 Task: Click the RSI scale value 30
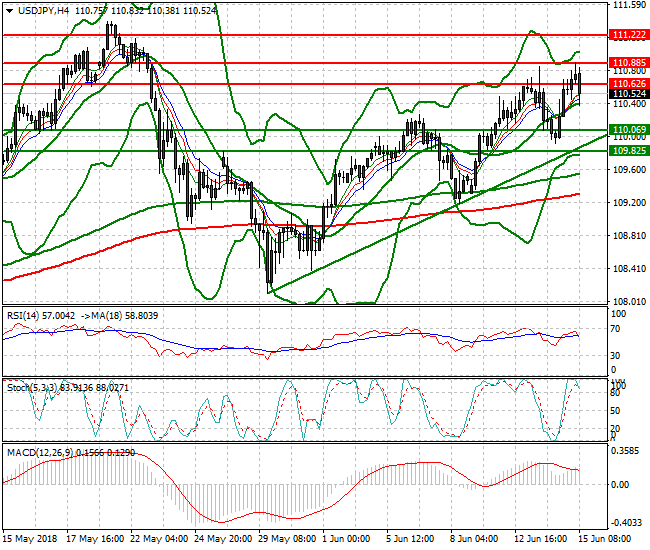pyautogui.click(x=616, y=356)
